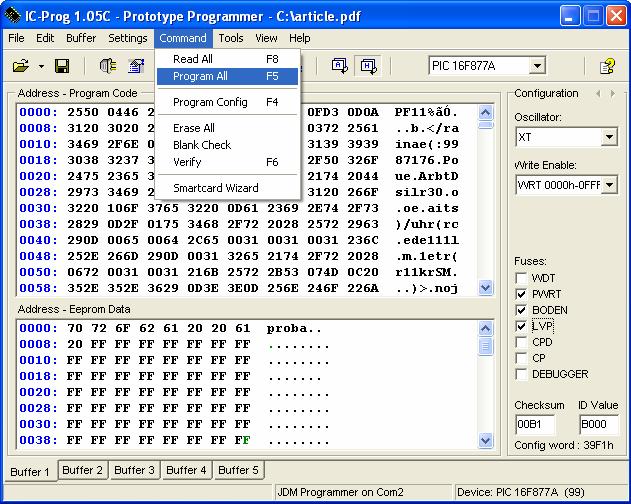The width and height of the screenshot is (631, 504).
Task: Click 'JDM Programmer on Com2' status text
Action: tap(340, 492)
